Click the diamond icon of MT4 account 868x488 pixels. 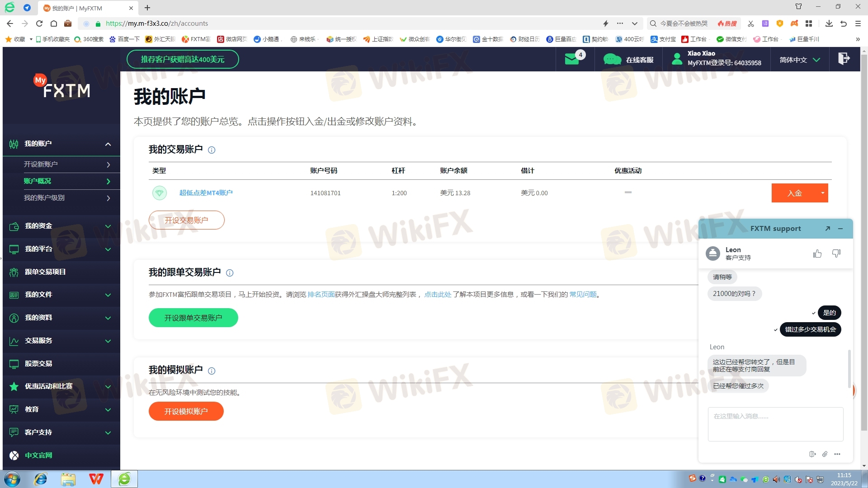pyautogui.click(x=159, y=193)
